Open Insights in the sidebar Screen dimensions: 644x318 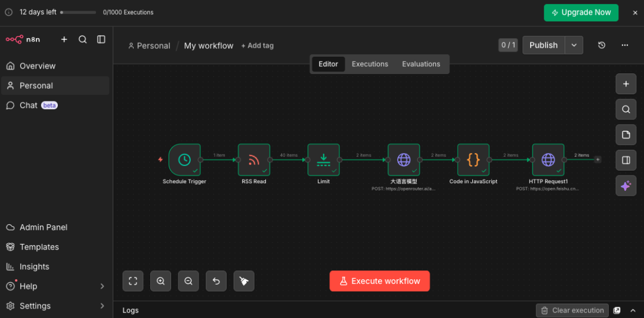55,267
